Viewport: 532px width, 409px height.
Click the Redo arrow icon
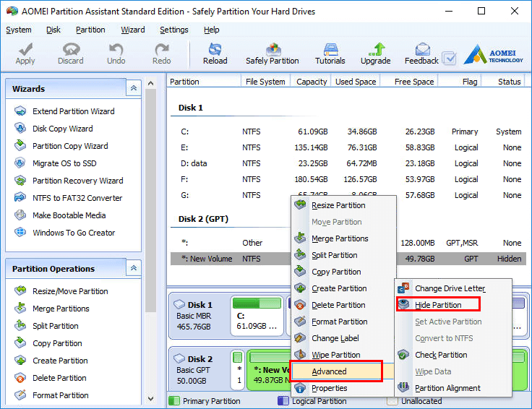click(x=161, y=50)
